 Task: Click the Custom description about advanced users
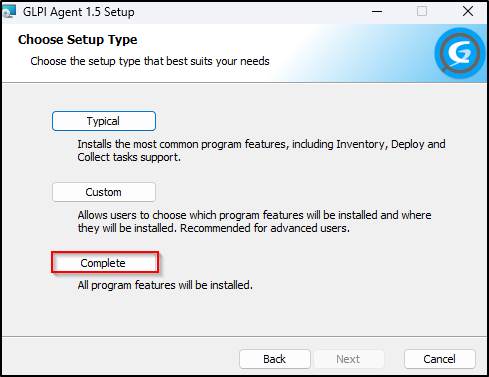pyautogui.click(x=254, y=222)
